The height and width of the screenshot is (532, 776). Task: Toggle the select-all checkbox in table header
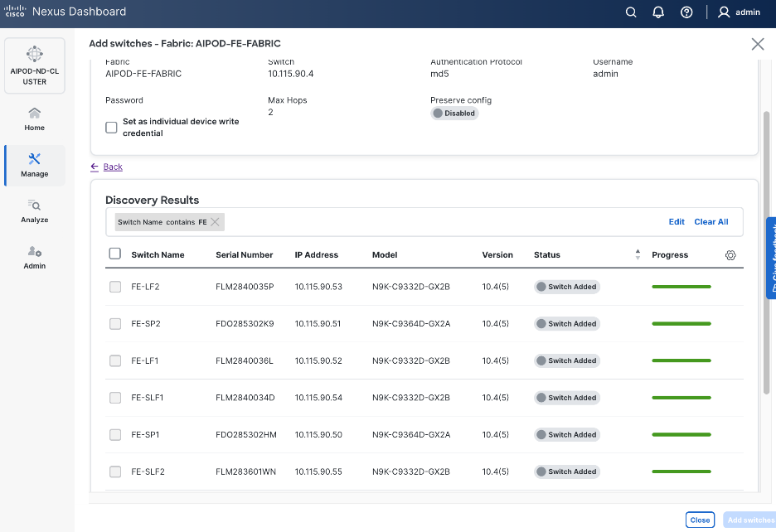point(115,254)
